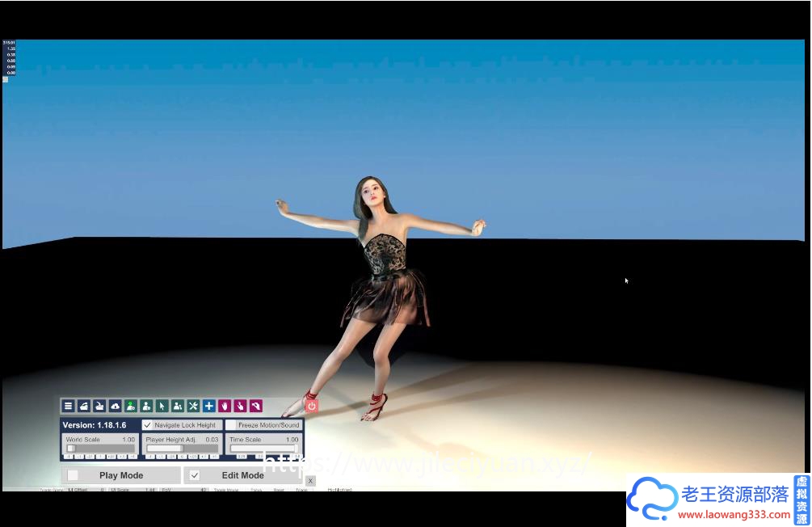The image size is (812, 527).
Task: Click the open scene folder icon
Action: pyautogui.click(x=83, y=406)
